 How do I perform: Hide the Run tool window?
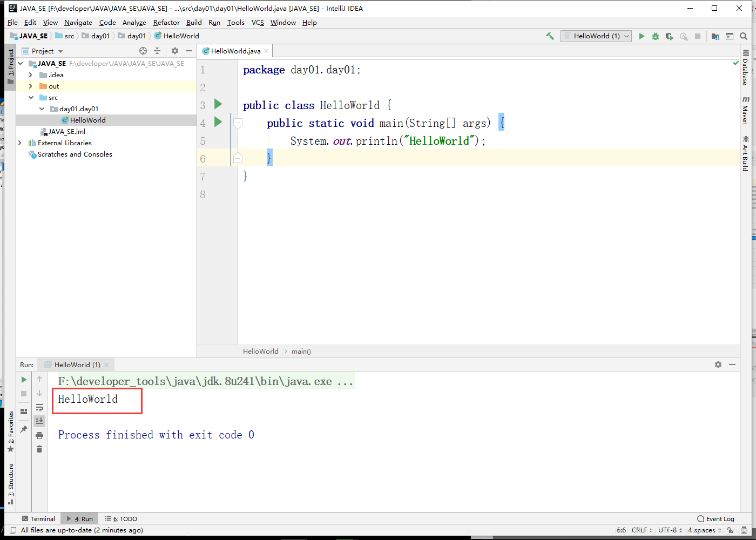tap(732, 364)
